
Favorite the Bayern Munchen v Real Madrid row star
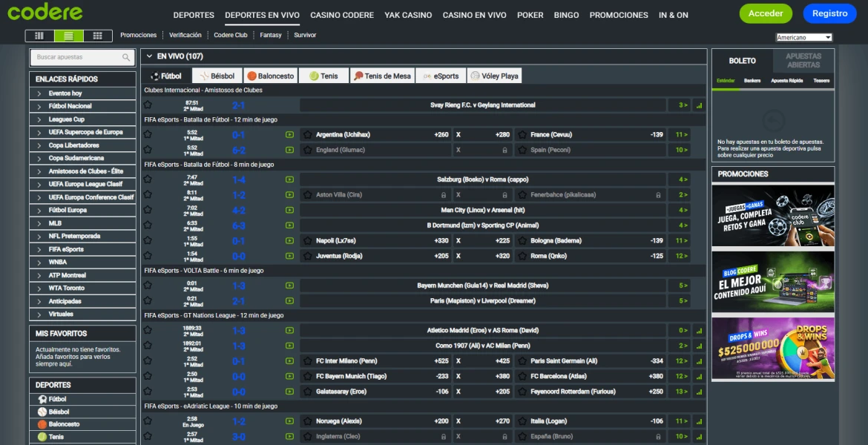click(x=147, y=285)
